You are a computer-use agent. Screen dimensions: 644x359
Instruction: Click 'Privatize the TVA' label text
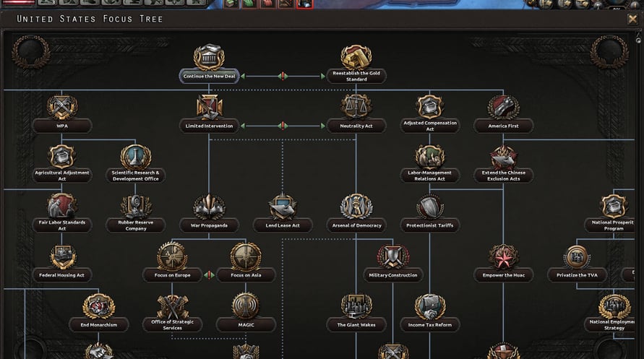tap(577, 275)
